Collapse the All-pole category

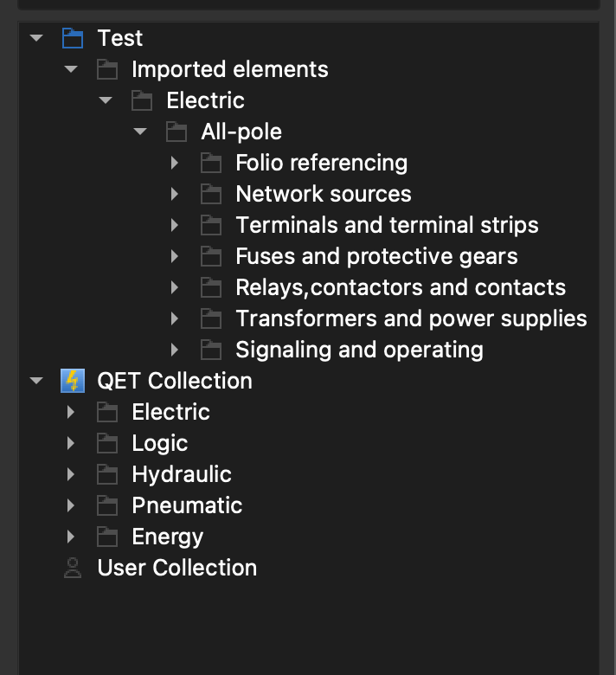point(140,132)
